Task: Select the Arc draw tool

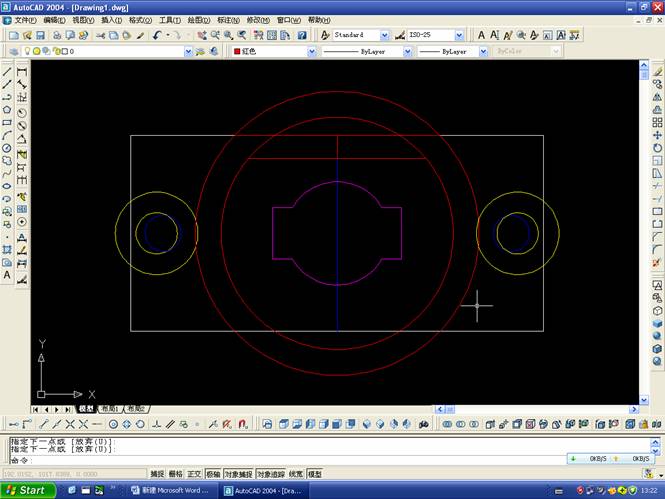Action: (7, 135)
